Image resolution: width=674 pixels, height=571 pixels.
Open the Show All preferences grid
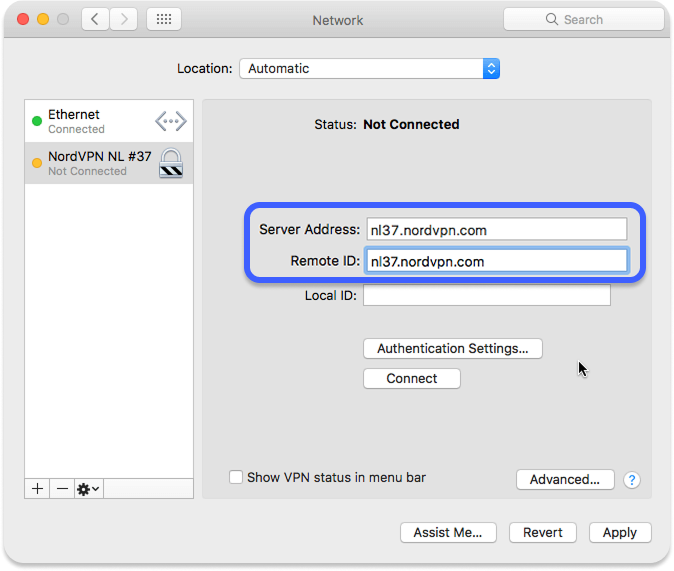pos(164,19)
